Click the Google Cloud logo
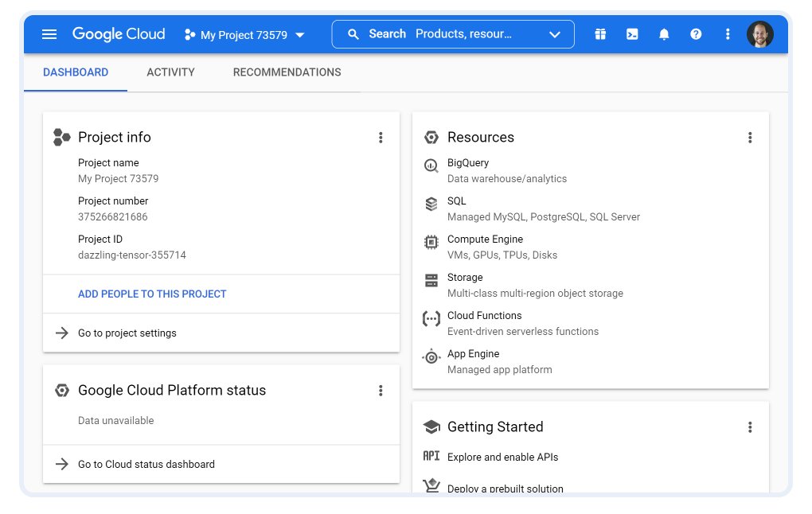Image resolution: width=812 pixels, height=514 pixels. coord(119,34)
